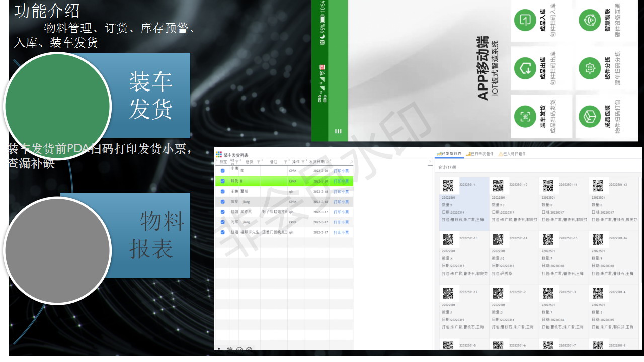
Task: Click the QR code of package 22022501-10
Action: (x=498, y=186)
